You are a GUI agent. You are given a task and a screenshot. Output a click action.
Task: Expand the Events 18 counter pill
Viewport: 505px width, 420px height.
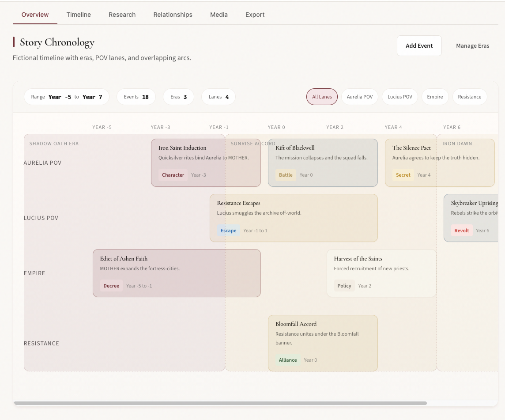tap(136, 96)
